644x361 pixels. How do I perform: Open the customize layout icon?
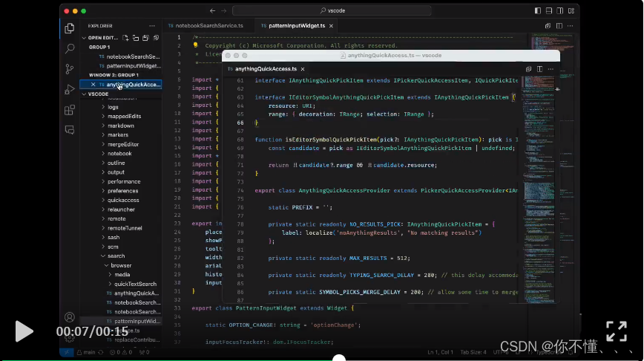[571, 10]
